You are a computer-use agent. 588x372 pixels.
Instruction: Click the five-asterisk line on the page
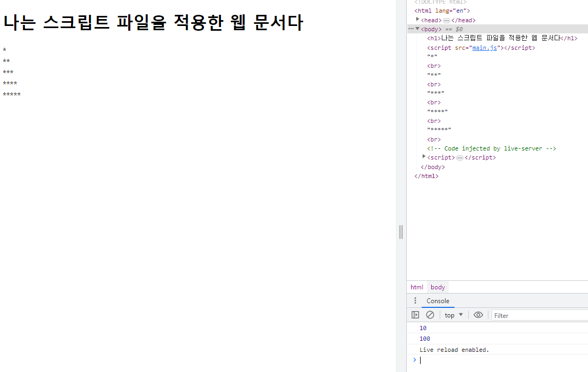[12, 94]
